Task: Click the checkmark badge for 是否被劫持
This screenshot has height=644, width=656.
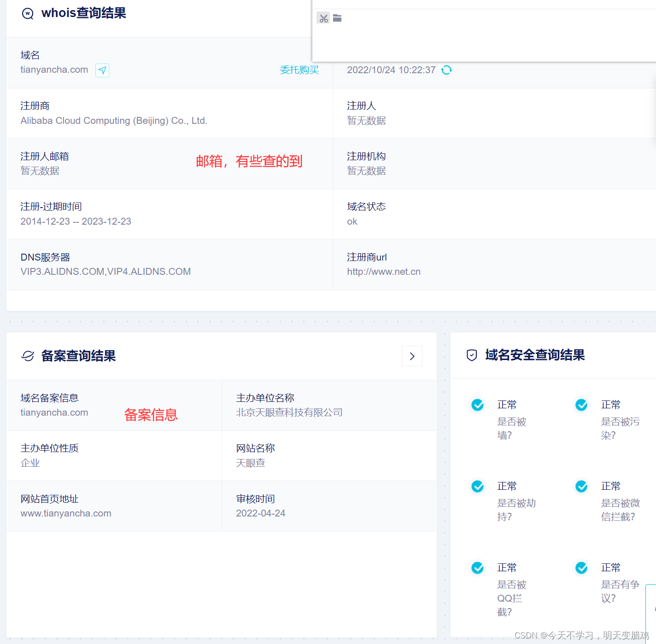Action: (x=477, y=486)
